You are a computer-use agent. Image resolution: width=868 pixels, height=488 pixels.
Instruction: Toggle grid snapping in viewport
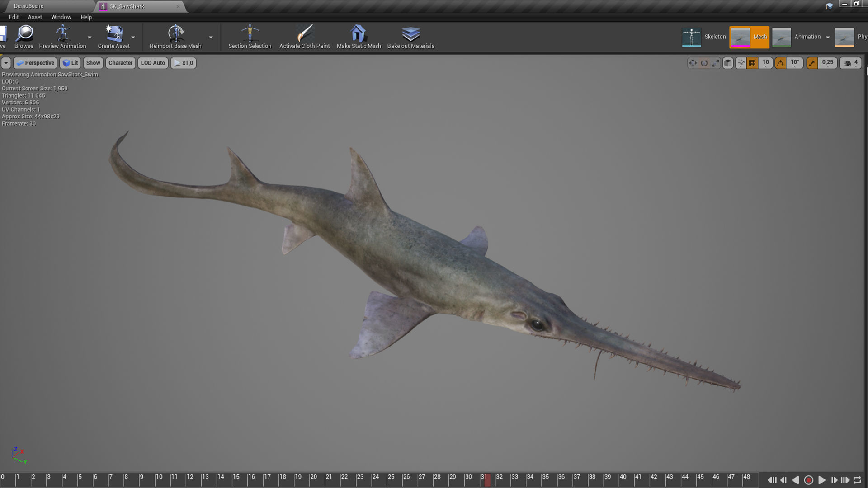pyautogui.click(x=752, y=63)
